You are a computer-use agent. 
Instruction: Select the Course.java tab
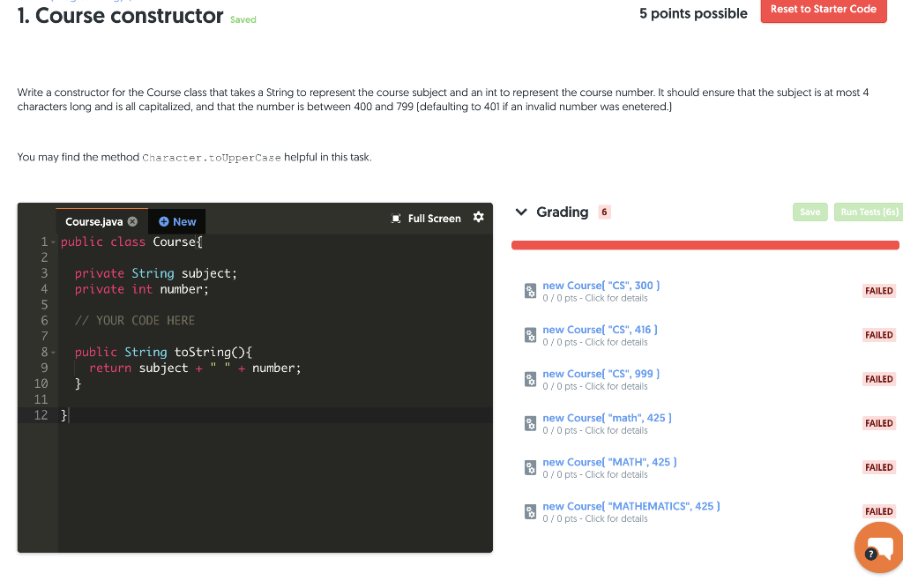pyautogui.click(x=93, y=221)
